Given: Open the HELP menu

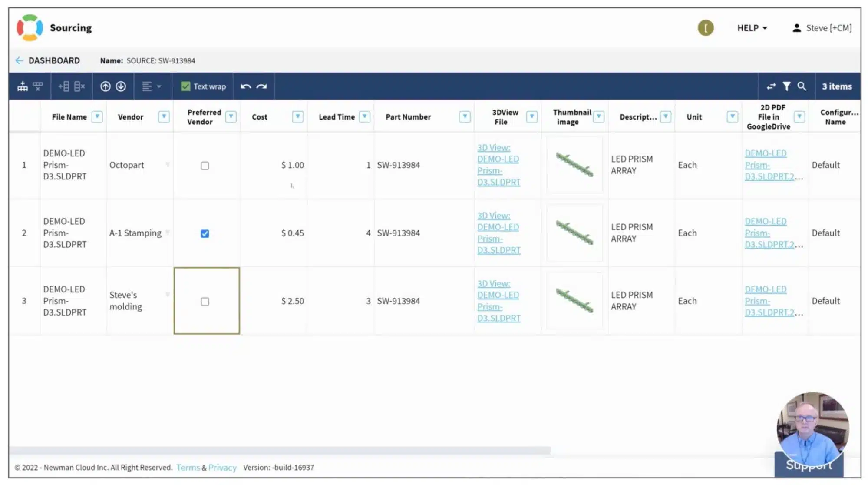Looking at the screenshot, I should click(752, 28).
